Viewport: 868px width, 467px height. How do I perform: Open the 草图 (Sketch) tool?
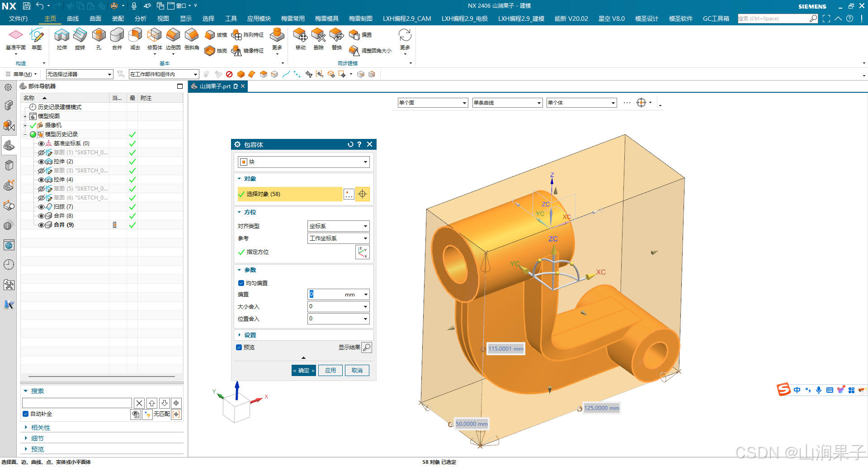37,38
